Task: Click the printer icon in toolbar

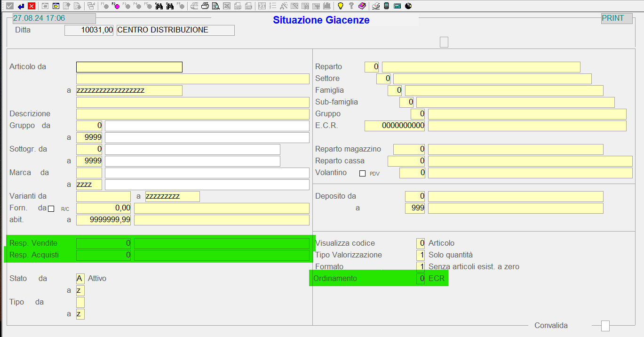Action: 205,6
